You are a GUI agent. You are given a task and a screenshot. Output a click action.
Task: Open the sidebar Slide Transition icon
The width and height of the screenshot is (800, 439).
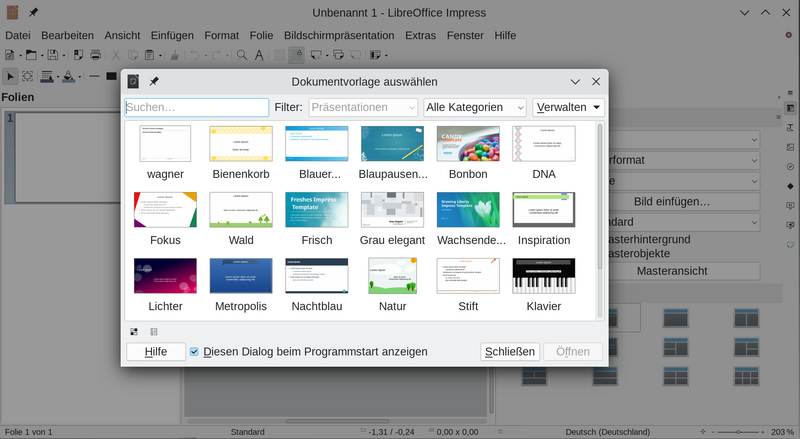point(790,205)
